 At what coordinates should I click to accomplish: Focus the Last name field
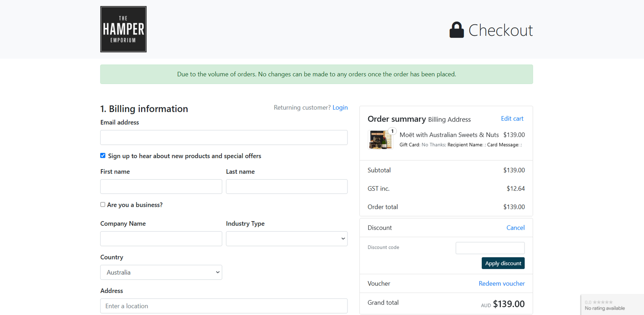pos(286,187)
